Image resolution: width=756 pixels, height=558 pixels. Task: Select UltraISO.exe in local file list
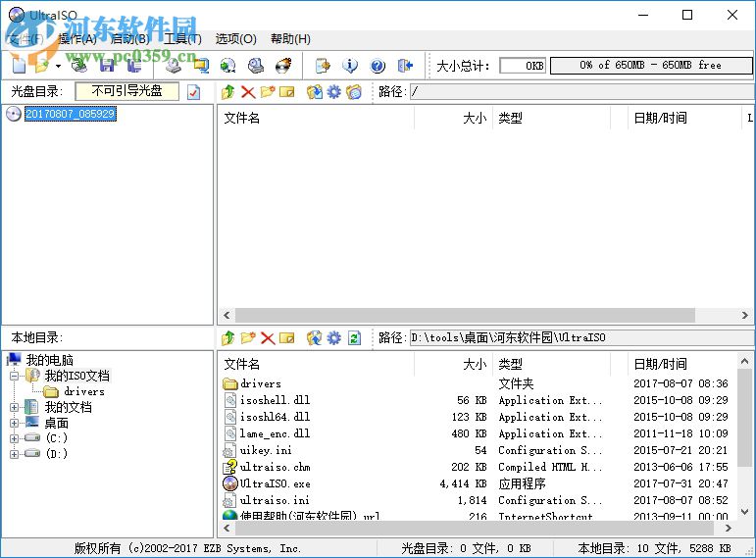477,483
